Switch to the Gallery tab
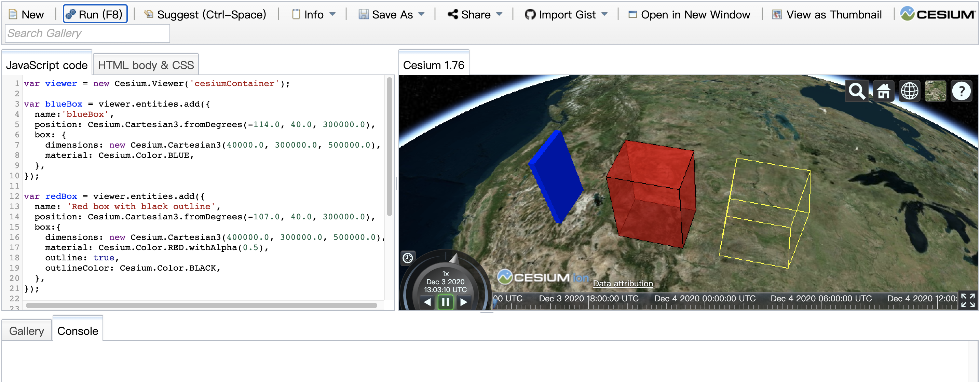This screenshot has width=980, height=382. (27, 331)
